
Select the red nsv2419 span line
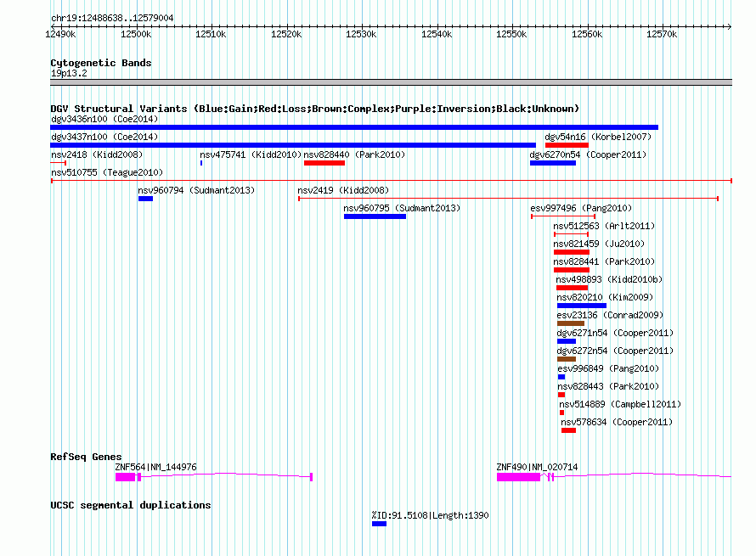tap(509, 199)
